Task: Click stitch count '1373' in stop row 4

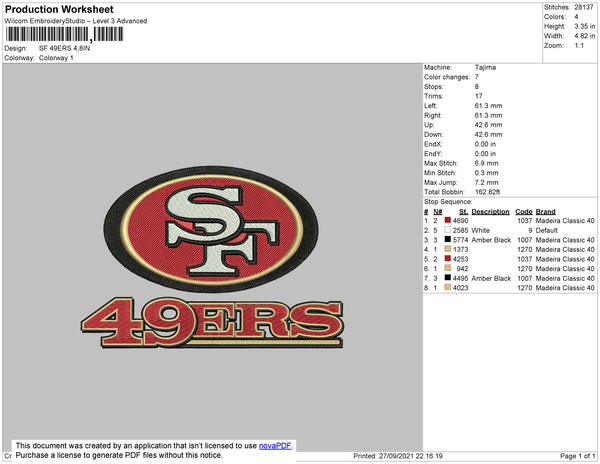Action: click(460, 249)
